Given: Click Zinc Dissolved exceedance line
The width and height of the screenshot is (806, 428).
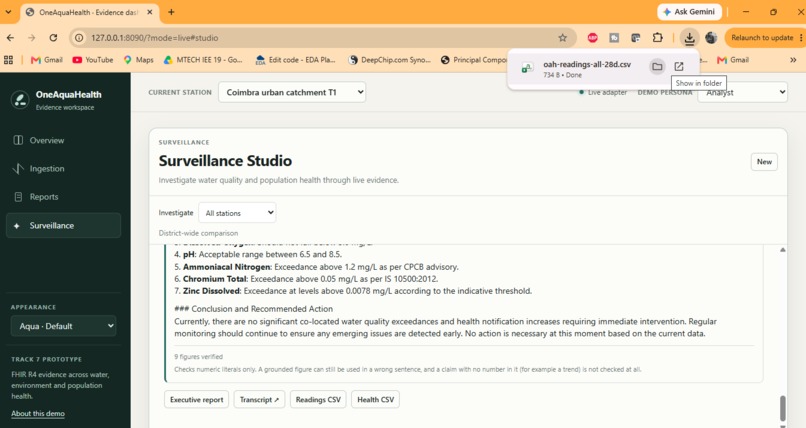Looking at the screenshot, I should [353, 291].
